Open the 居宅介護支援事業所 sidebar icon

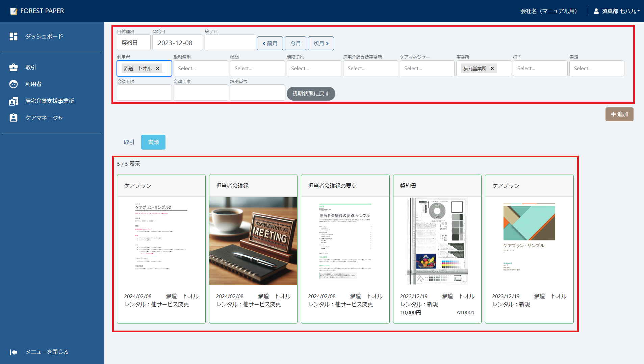(x=14, y=101)
